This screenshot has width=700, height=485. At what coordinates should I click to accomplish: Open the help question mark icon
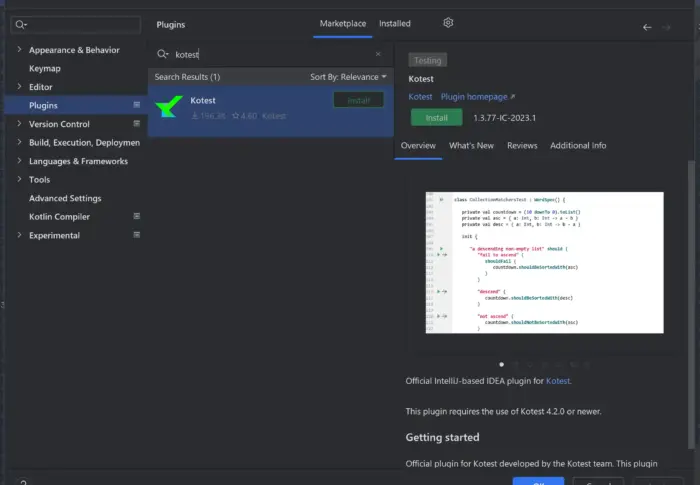[x=23, y=482]
